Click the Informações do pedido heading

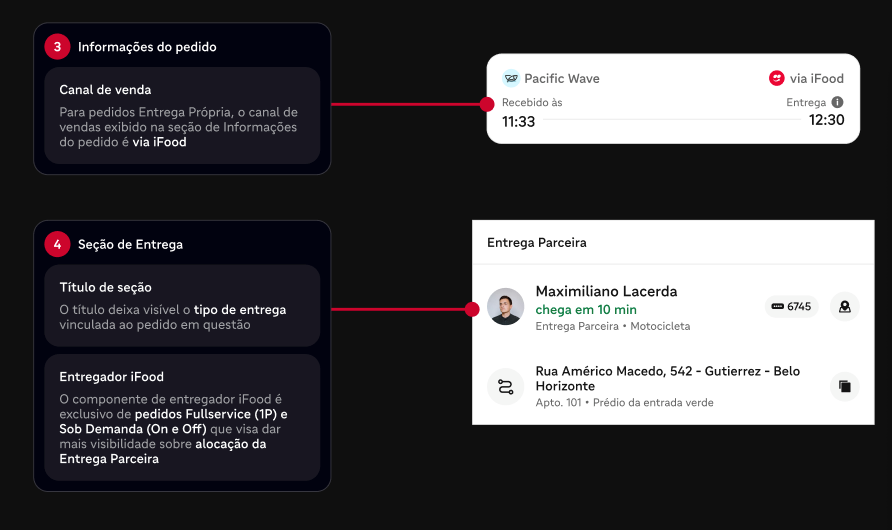(x=147, y=47)
